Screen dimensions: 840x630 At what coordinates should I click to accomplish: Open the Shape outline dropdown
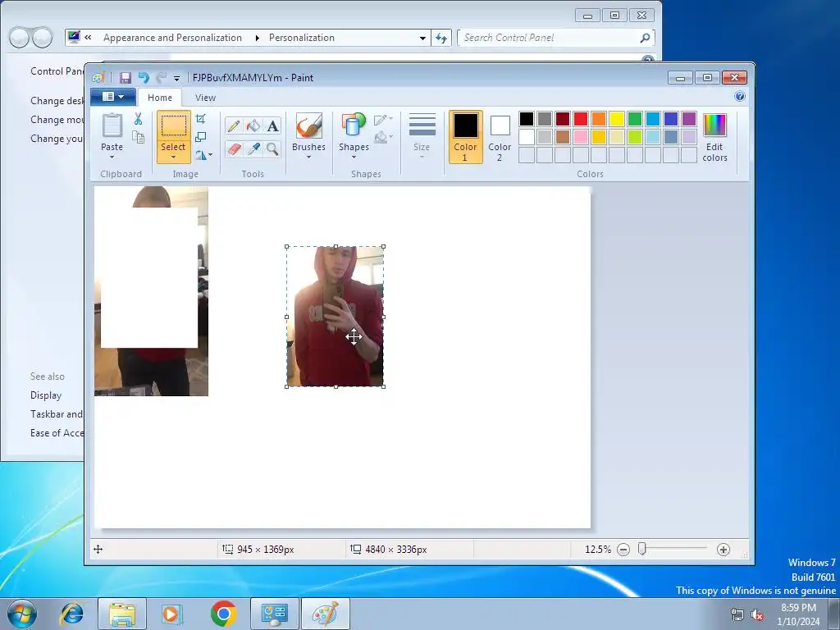click(384, 119)
